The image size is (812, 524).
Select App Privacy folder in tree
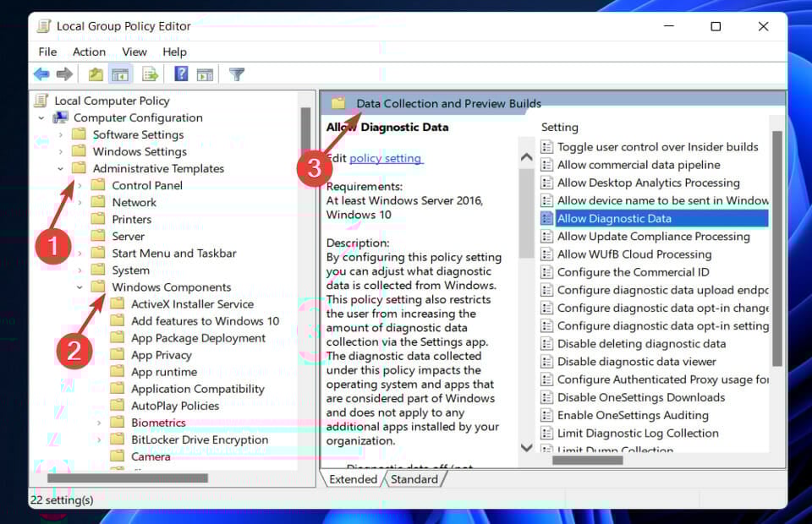click(x=162, y=355)
